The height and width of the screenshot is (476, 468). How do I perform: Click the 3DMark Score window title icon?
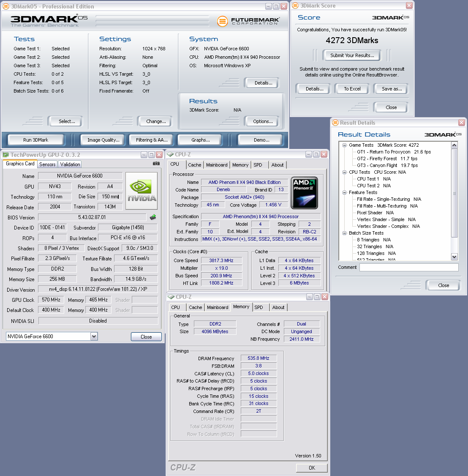click(x=295, y=5)
